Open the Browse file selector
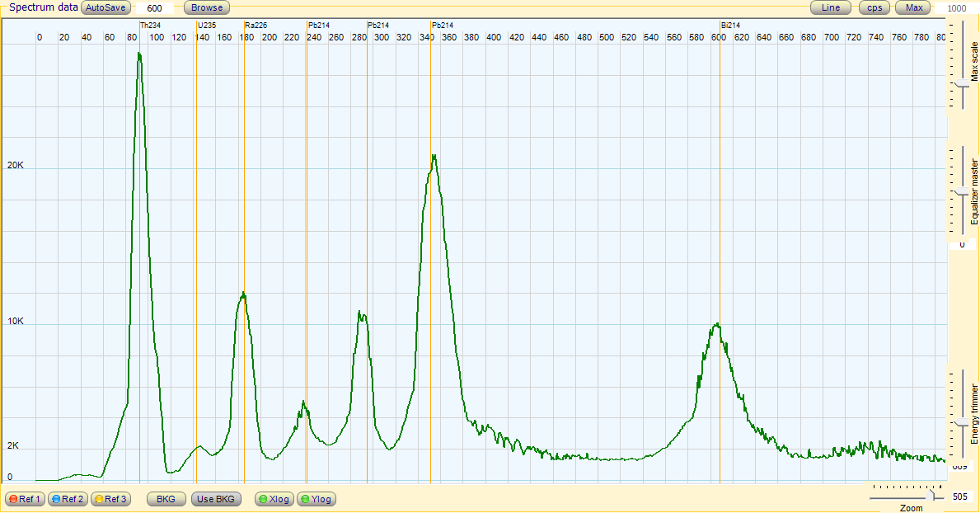This screenshot has height=513, width=980. (x=205, y=7)
